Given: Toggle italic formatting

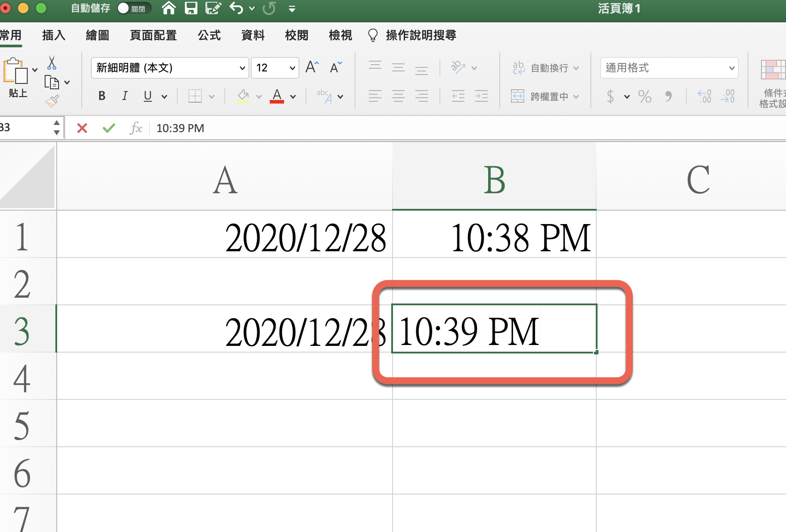Looking at the screenshot, I should (125, 96).
